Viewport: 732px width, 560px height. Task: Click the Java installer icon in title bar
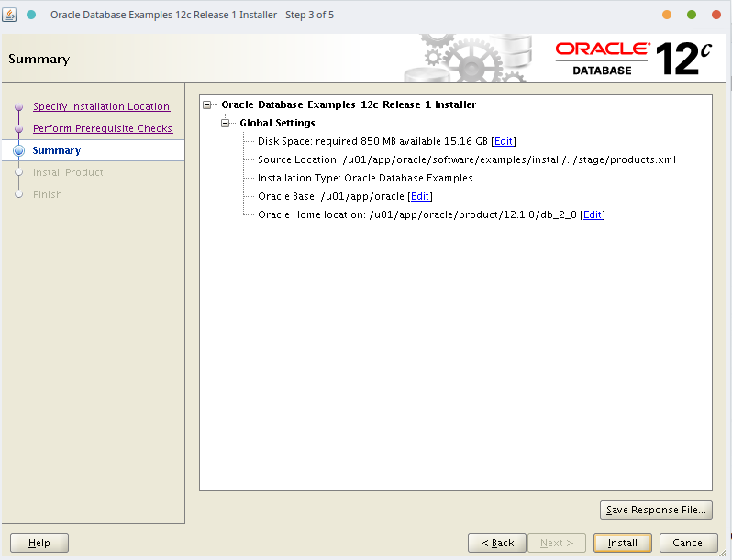[9, 15]
